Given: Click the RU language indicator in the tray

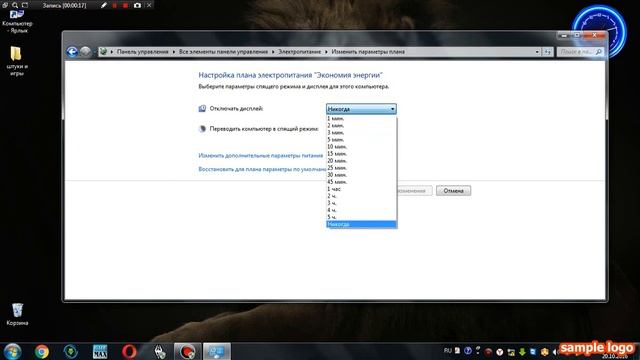Looking at the screenshot, I should [448, 351].
